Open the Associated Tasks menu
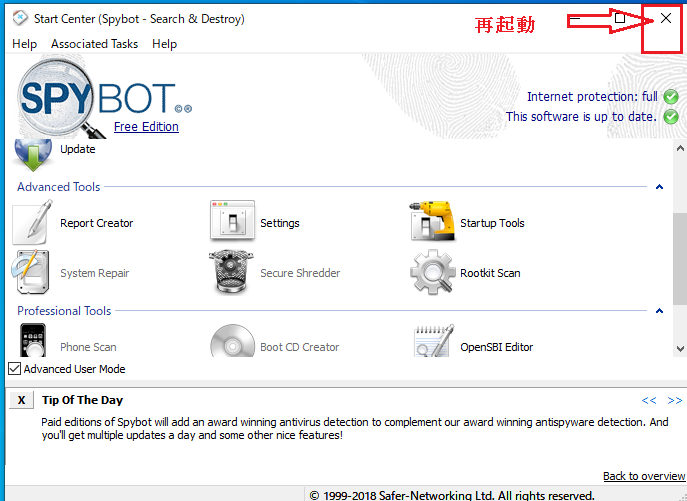The height and width of the screenshot is (501, 687). tap(94, 44)
